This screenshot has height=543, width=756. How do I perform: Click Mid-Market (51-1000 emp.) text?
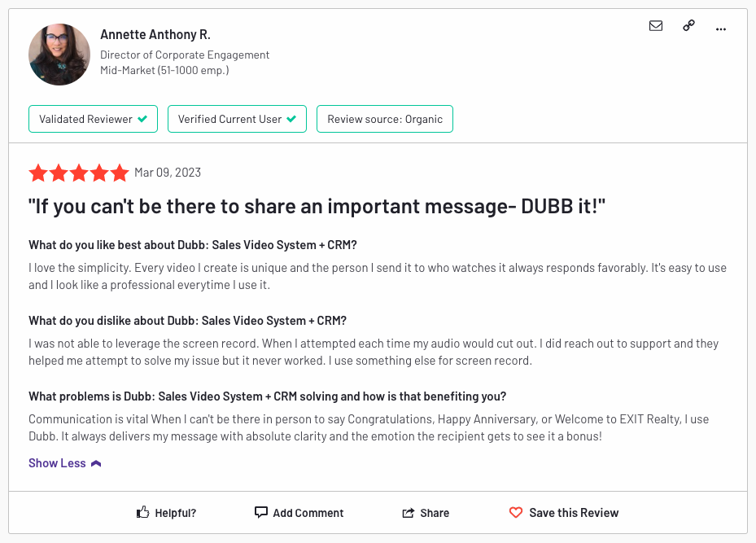coord(164,70)
